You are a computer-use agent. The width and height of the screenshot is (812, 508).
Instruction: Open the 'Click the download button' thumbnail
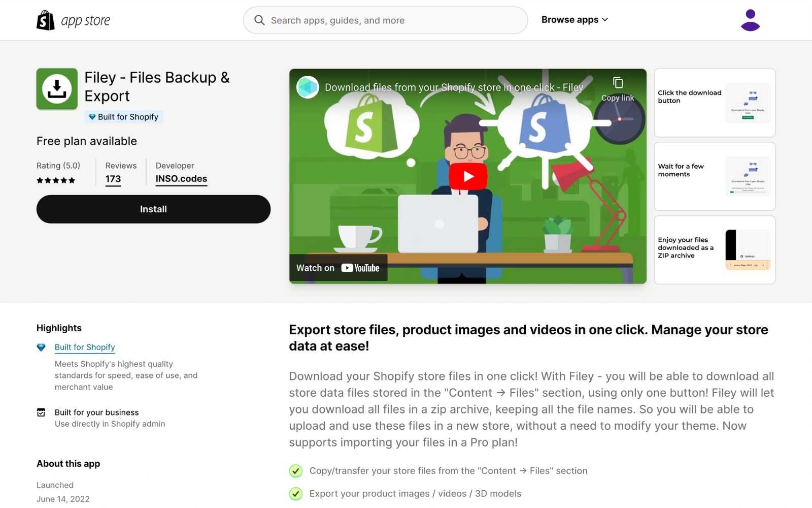click(715, 103)
